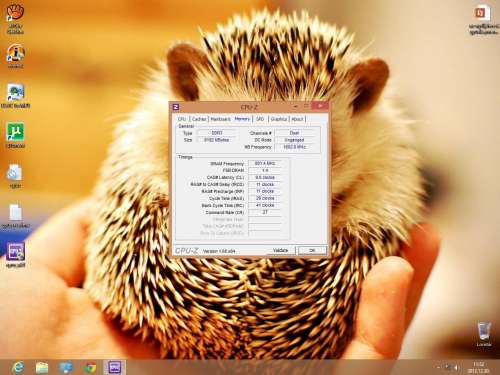Open the blue-circle file on the desktop
500x375 pixels.
click(x=15, y=176)
